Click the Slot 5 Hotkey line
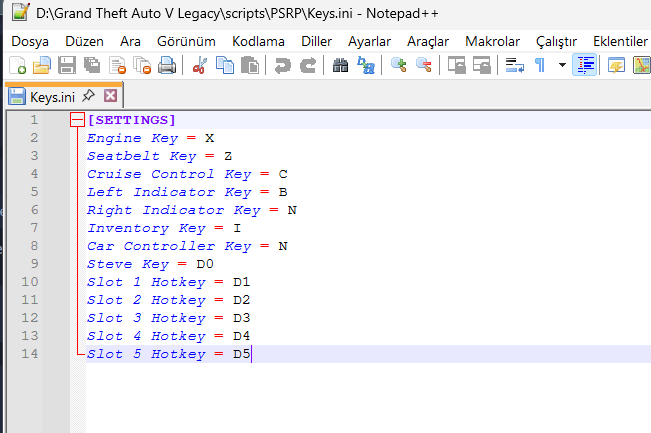 coord(169,354)
